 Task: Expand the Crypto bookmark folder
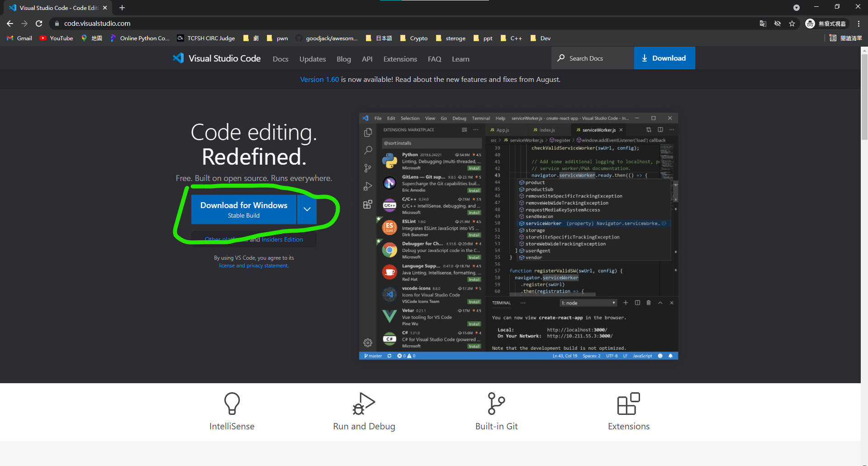pyautogui.click(x=414, y=38)
